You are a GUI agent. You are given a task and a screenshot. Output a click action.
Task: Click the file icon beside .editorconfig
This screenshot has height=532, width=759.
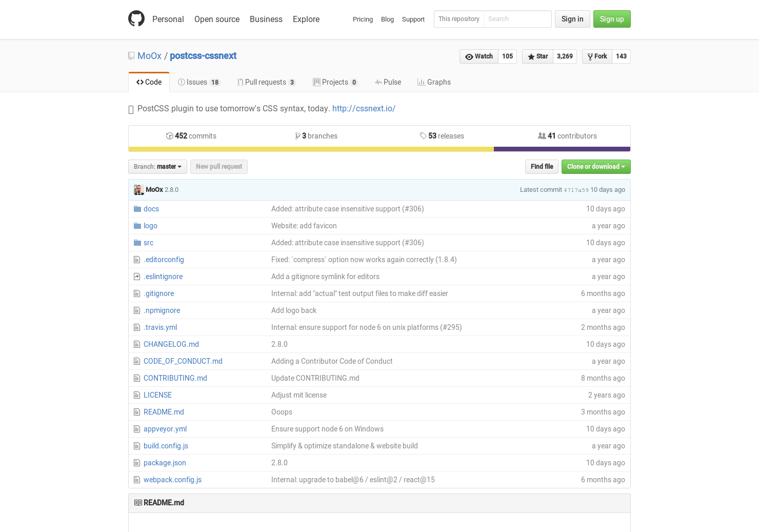point(137,260)
